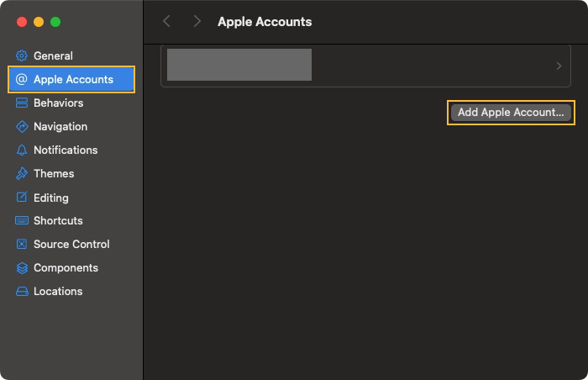
Task: Go back with the left arrow
Action: [x=166, y=21]
